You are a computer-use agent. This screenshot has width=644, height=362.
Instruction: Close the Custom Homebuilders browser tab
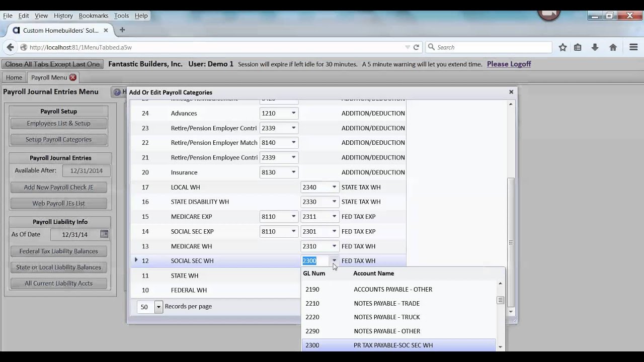pos(106,30)
